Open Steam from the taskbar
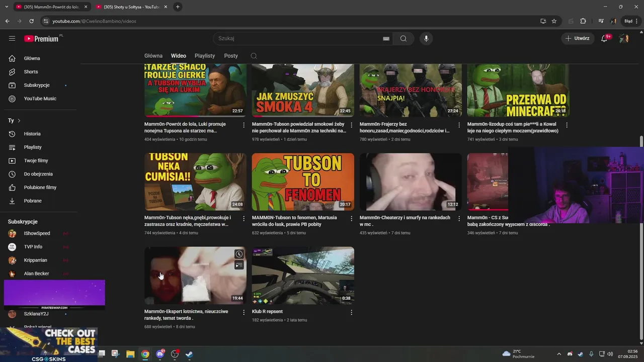The image size is (644, 362). pos(189,354)
